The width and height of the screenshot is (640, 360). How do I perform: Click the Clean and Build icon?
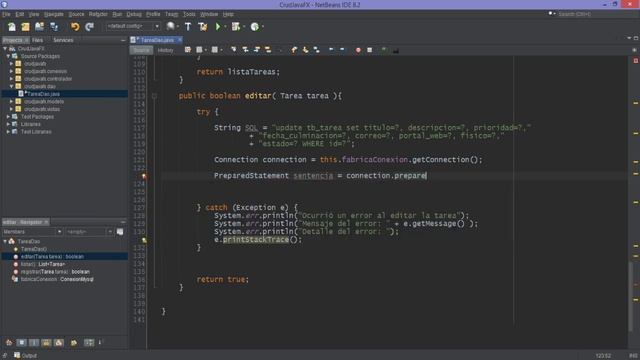(x=202, y=27)
